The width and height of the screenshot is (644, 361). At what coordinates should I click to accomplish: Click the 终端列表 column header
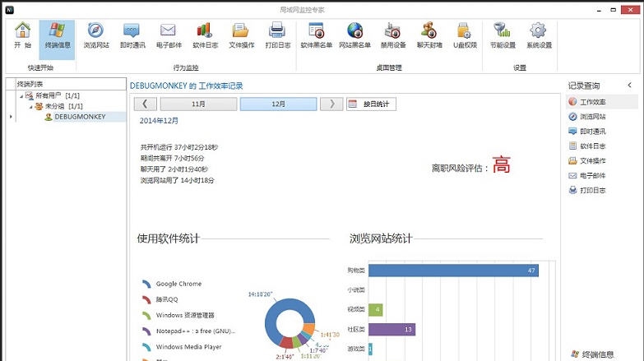coord(70,84)
